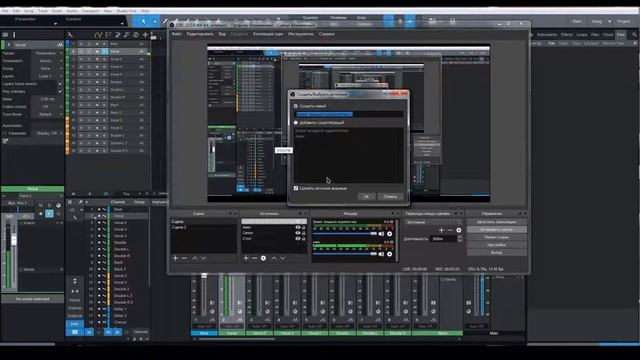
Task: Mute second OBS mixer channel speaker icon
Action: coord(381,254)
